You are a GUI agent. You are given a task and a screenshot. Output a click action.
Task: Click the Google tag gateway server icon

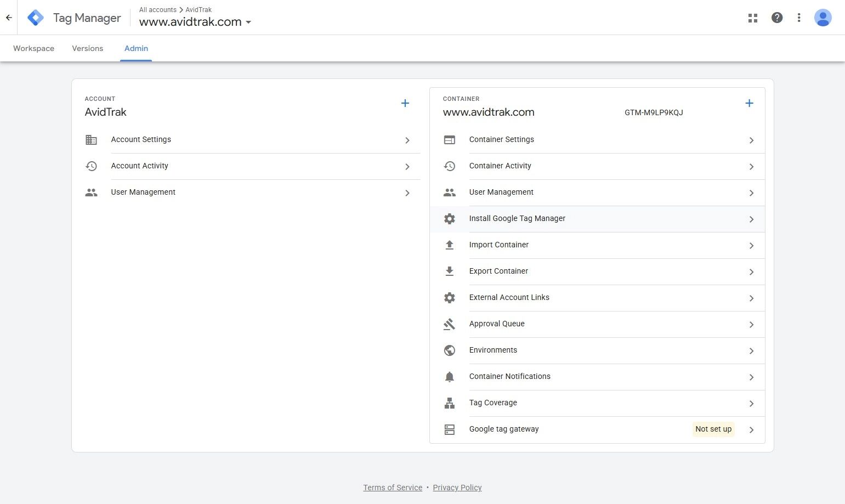click(x=450, y=429)
